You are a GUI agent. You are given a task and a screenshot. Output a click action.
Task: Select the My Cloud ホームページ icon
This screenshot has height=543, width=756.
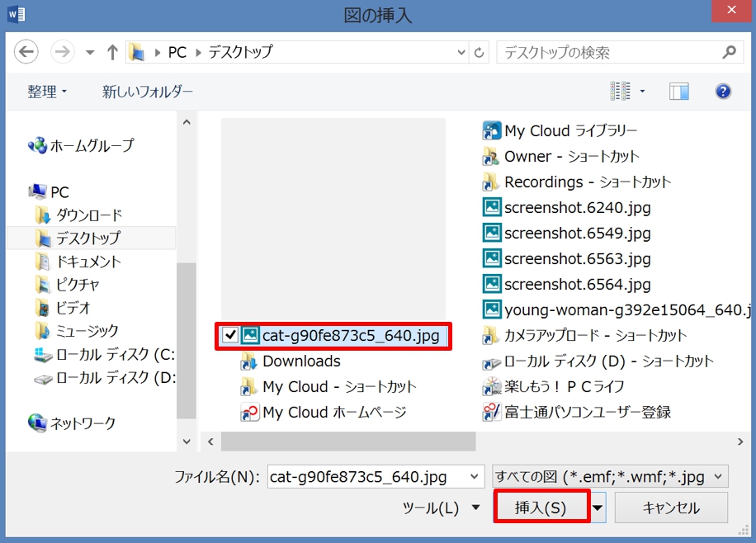click(x=250, y=413)
